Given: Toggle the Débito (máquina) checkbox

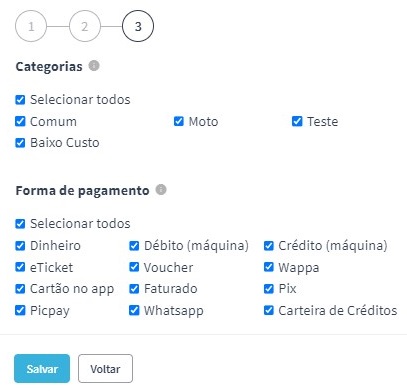Looking at the screenshot, I should (134, 246).
